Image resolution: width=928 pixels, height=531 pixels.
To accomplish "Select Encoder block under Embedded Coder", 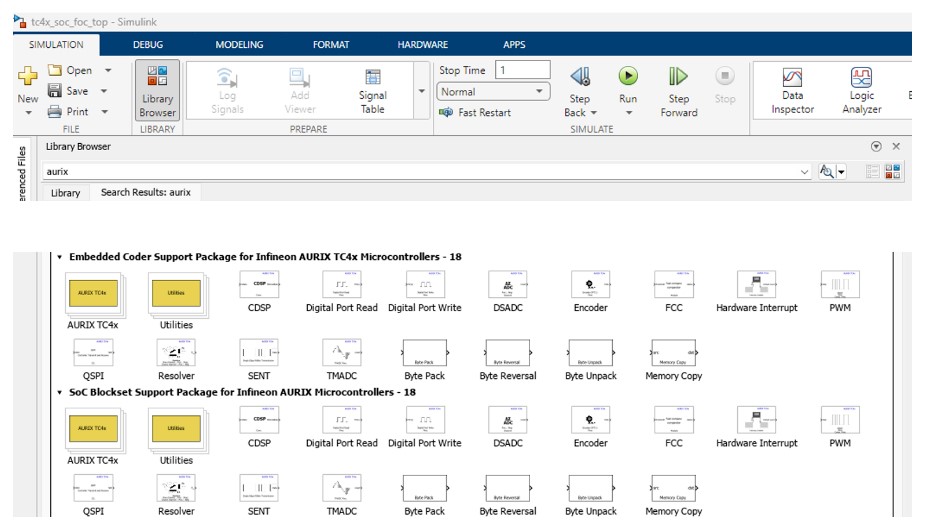I will click(591, 291).
